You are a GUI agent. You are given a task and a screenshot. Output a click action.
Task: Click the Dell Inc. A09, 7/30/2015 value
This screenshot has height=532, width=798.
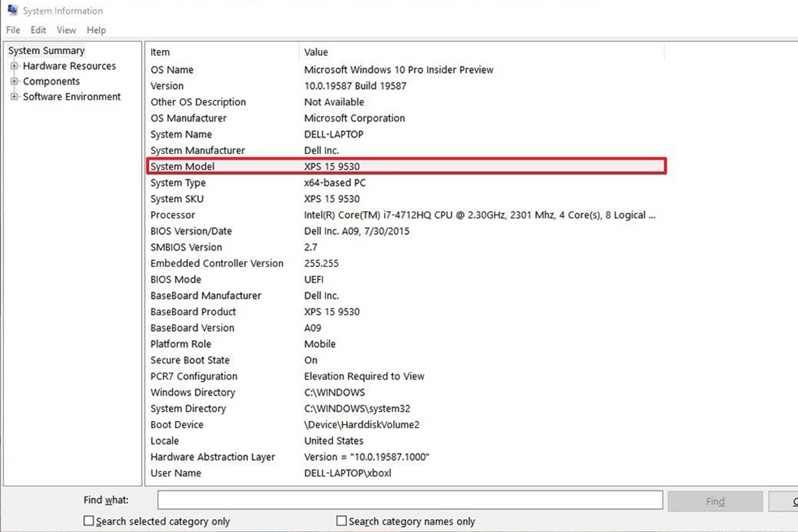356,231
